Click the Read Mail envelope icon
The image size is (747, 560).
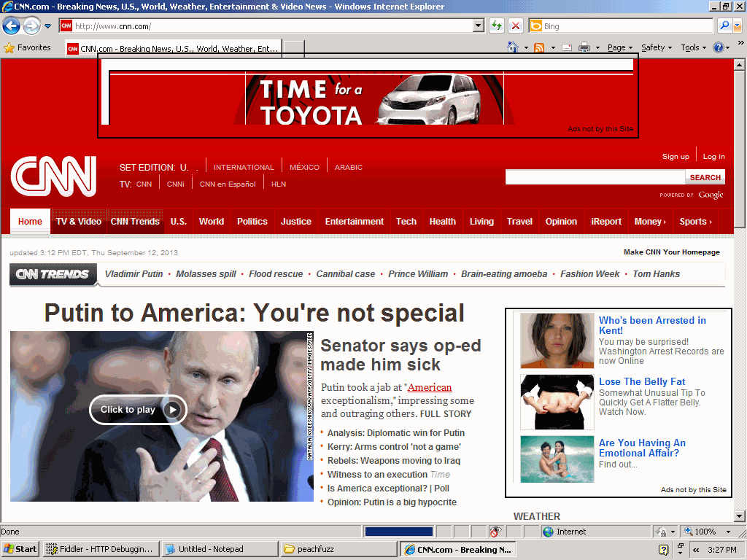[567, 47]
